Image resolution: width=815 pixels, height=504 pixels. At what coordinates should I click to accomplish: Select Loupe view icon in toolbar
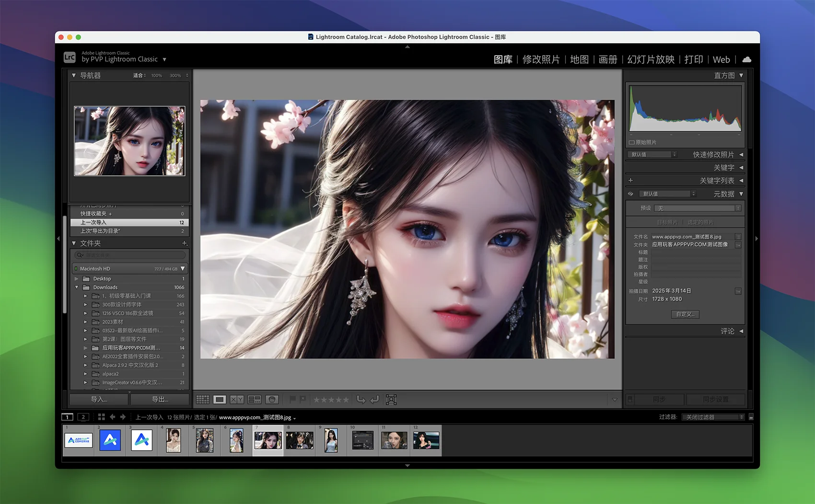point(220,400)
